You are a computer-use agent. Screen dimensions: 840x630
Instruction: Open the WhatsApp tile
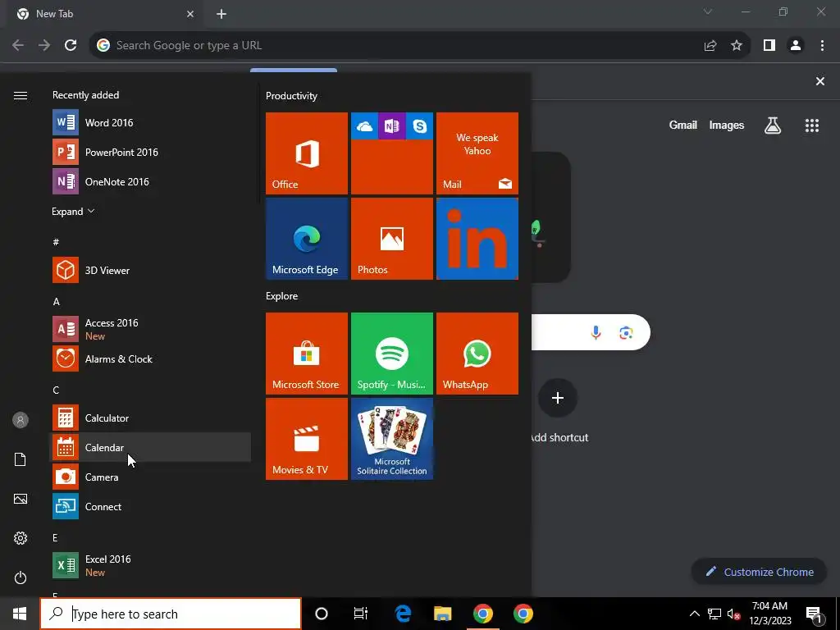pos(477,354)
